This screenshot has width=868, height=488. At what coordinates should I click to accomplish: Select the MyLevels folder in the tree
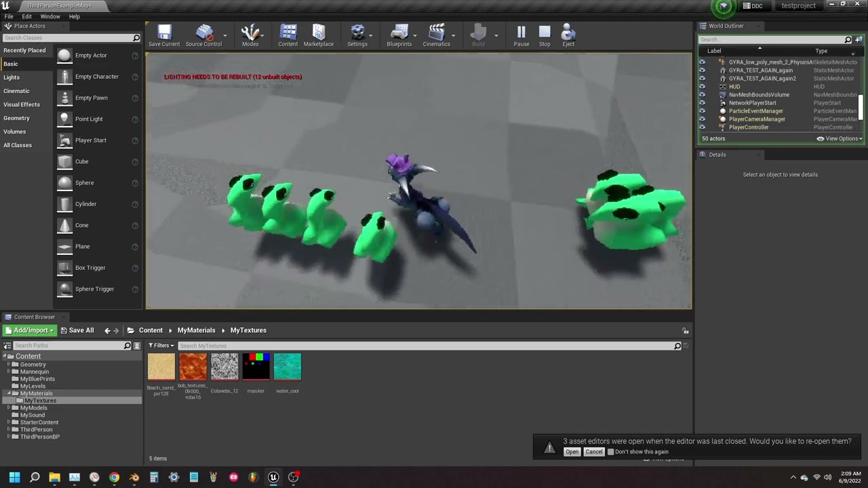[x=33, y=386]
